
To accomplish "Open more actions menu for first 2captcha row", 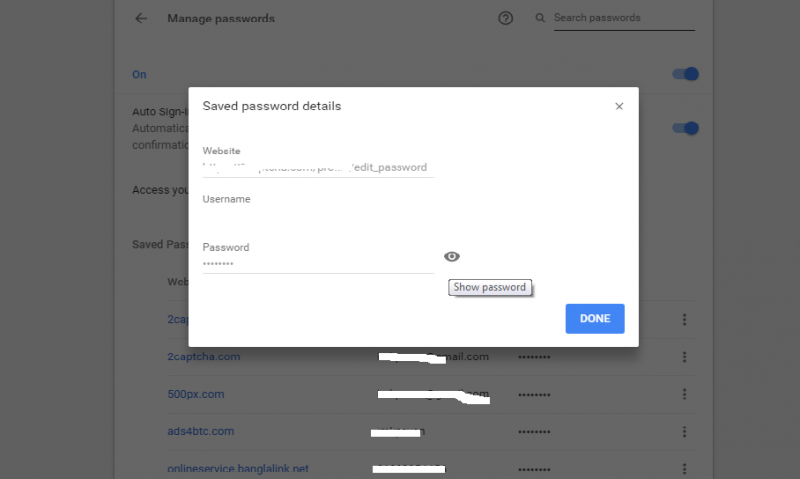I will point(685,320).
